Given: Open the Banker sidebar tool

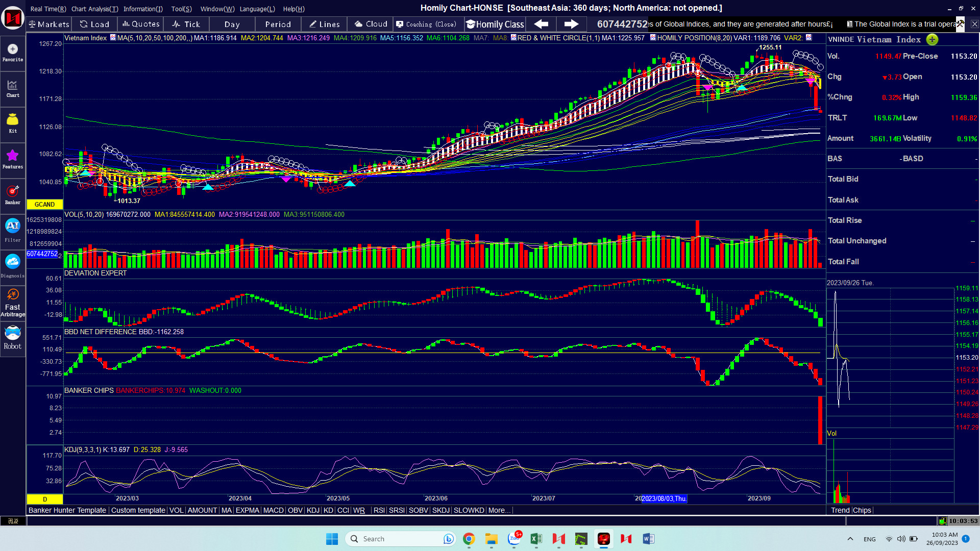Looking at the screenshot, I should tap(13, 194).
